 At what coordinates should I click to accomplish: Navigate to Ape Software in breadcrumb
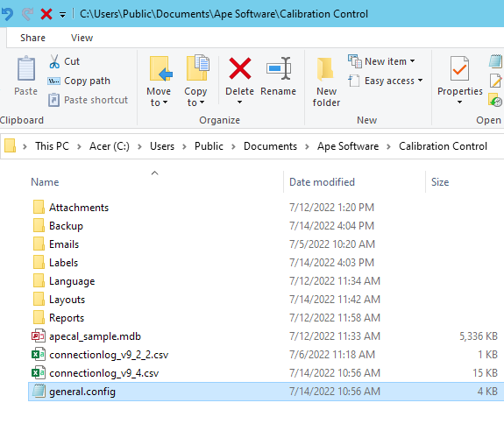(x=348, y=146)
